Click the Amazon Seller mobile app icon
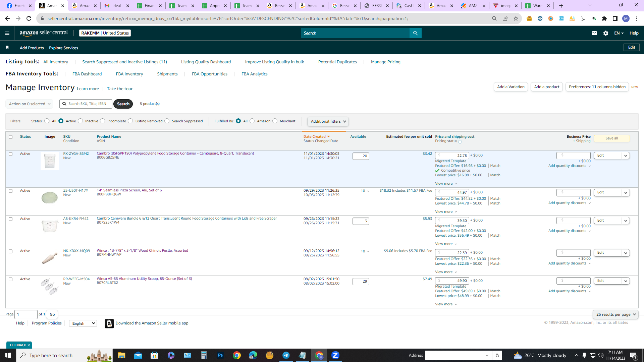 point(109,323)
